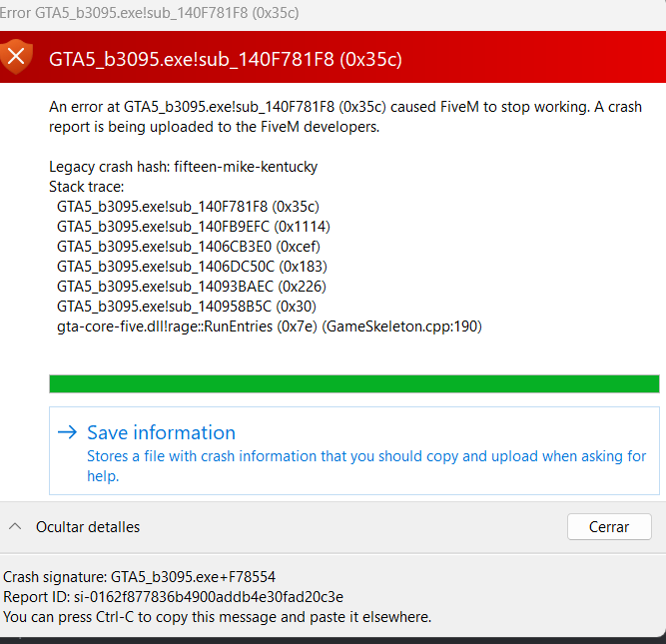Screen dimensions: 666x644
Task: Click the Cerrar button
Action: (609, 527)
